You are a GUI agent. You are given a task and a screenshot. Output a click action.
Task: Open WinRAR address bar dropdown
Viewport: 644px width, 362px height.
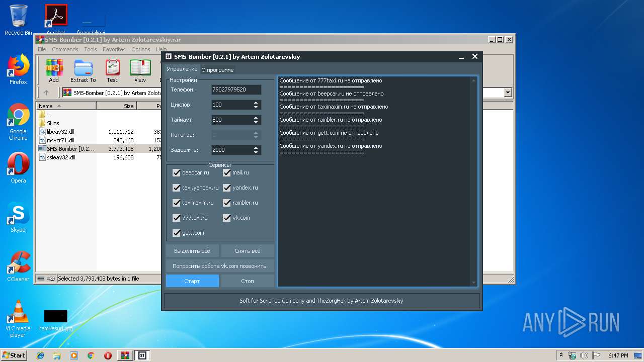(x=508, y=93)
